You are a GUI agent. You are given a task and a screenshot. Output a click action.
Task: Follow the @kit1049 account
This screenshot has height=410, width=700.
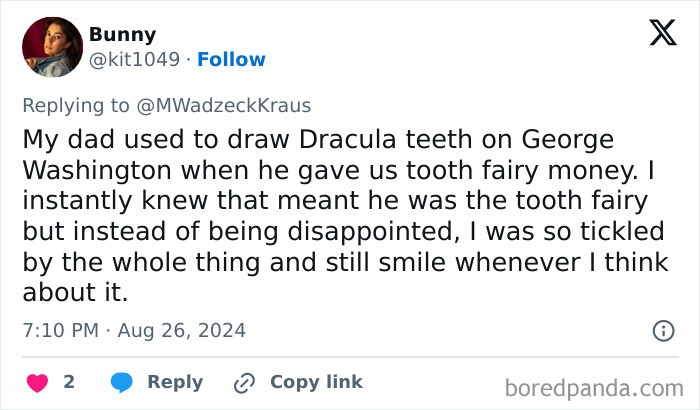(231, 60)
